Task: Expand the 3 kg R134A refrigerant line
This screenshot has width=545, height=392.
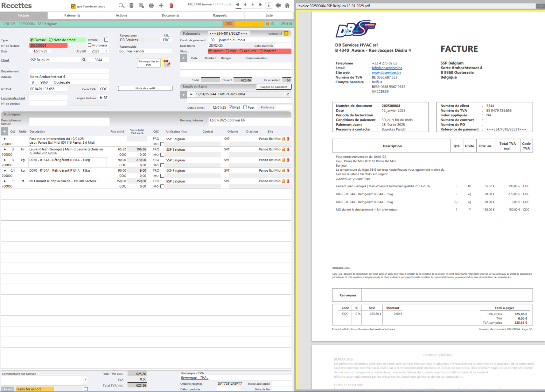Action: click(5, 160)
